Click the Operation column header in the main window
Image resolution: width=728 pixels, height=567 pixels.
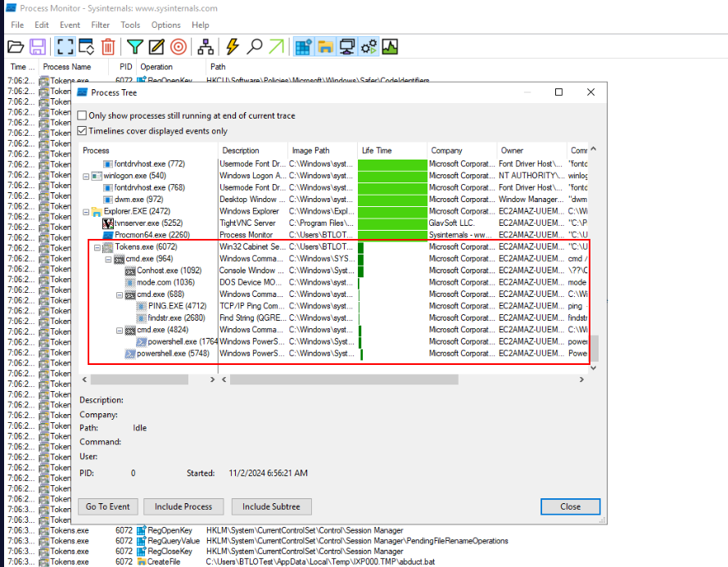pos(171,67)
